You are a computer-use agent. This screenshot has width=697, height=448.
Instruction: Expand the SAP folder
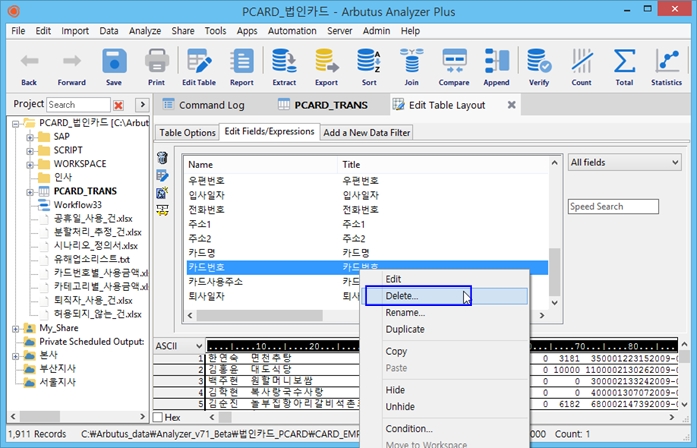coord(30,137)
